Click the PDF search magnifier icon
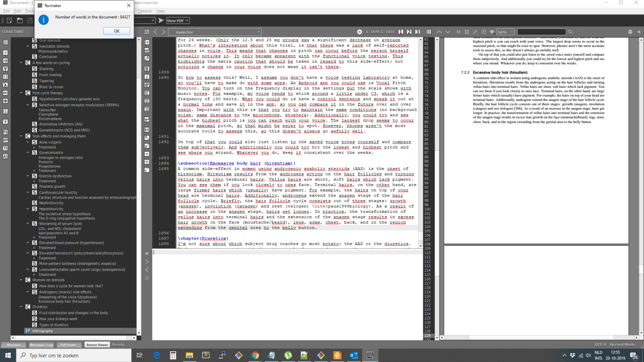The width and height of the screenshot is (644, 362). coord(570,32)
